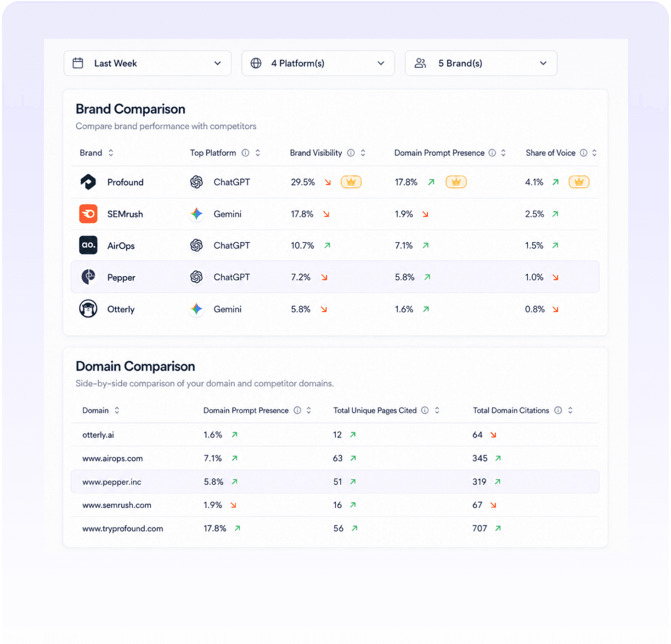This screenshot has height=644, width=671.
Task: Click the calendar icon in date filter
Action: click(x=78, y=63)
